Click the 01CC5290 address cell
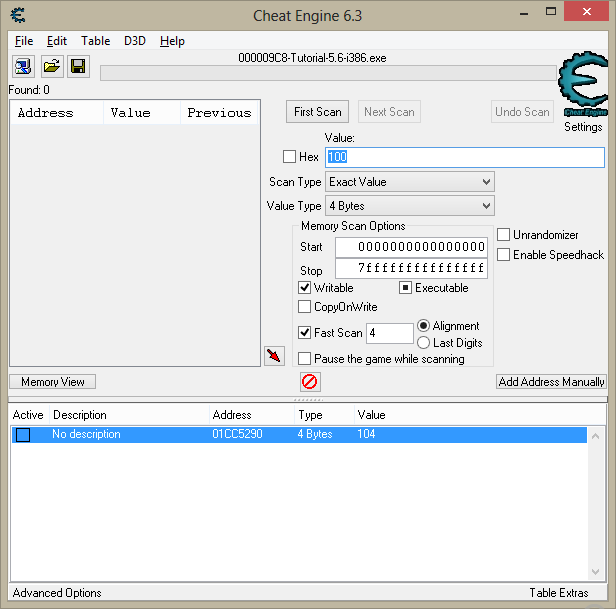The width and height of the screenshot is (616, 609). click(237, 434)
